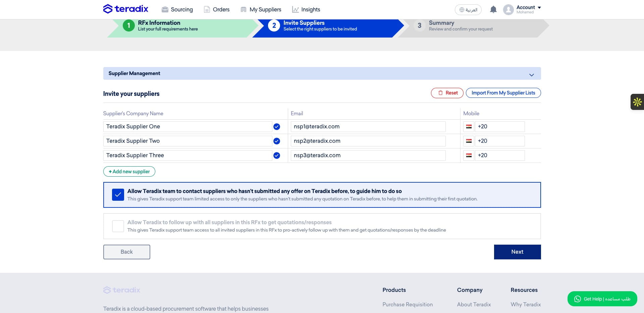
Task: Jump to the Summary step
Action: tap(473, 28)
